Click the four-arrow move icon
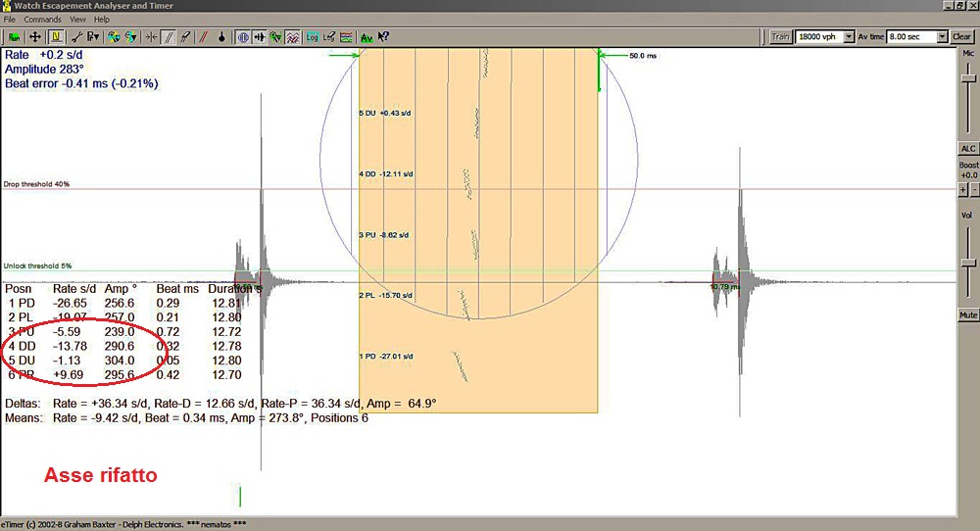 click(x=34, y=37)
